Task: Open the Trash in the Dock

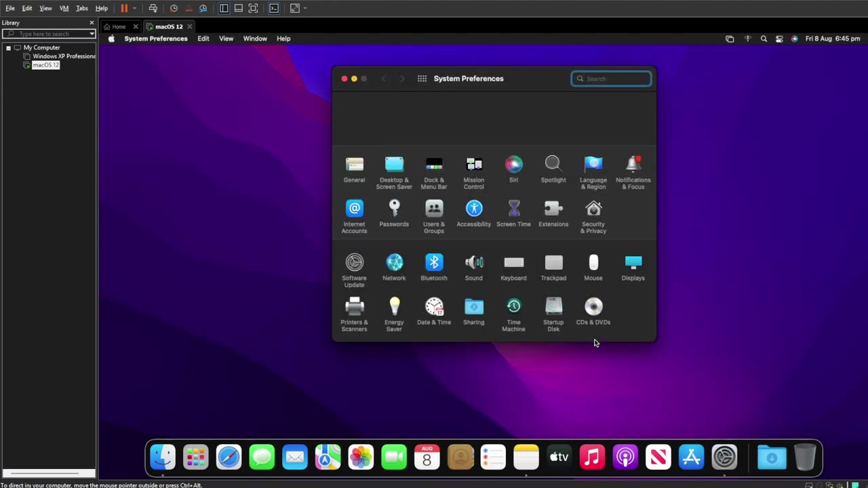Action: 804,457
